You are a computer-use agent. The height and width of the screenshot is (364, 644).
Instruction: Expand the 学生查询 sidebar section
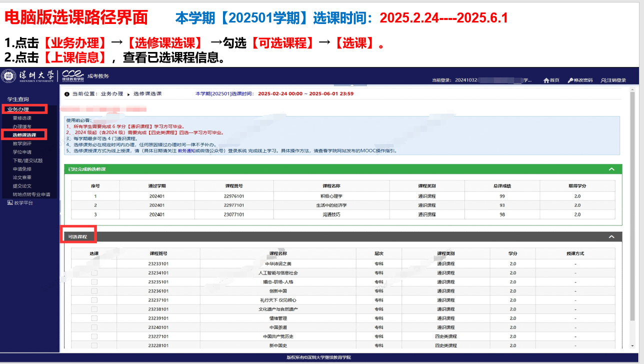[18, 99]
